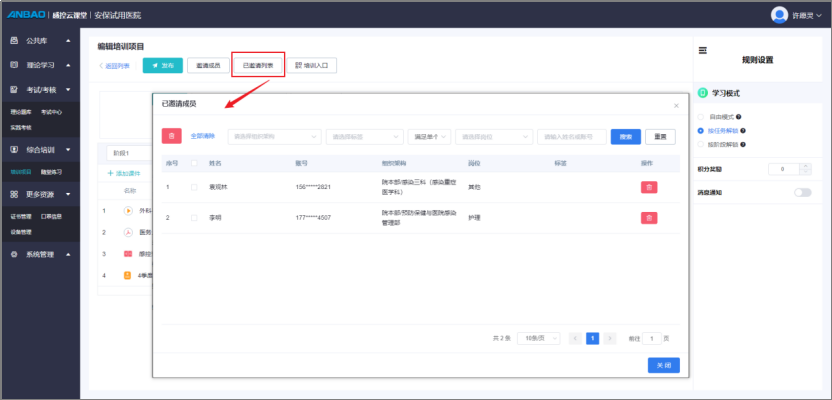The image size is (832, 400).
Task: Open the 10条/页 page size dropdown
Action: tap(539, 338)
